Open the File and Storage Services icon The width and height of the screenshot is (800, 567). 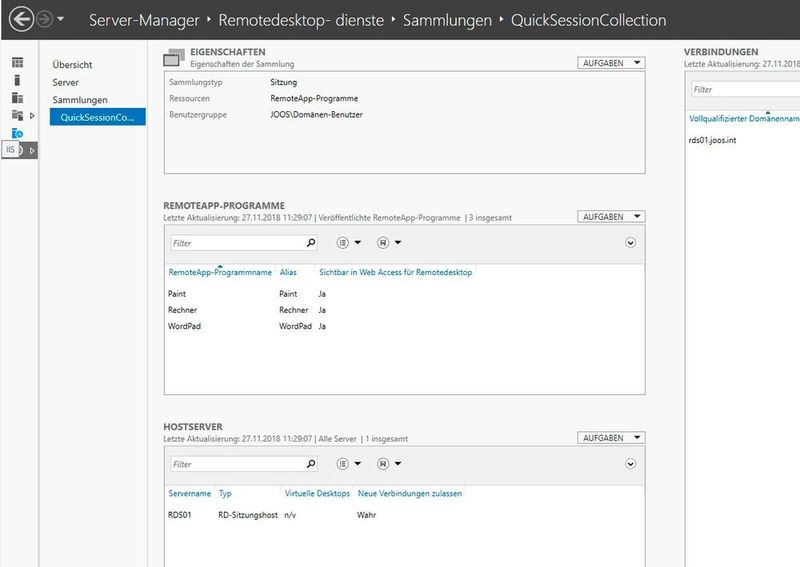[17, 115]
